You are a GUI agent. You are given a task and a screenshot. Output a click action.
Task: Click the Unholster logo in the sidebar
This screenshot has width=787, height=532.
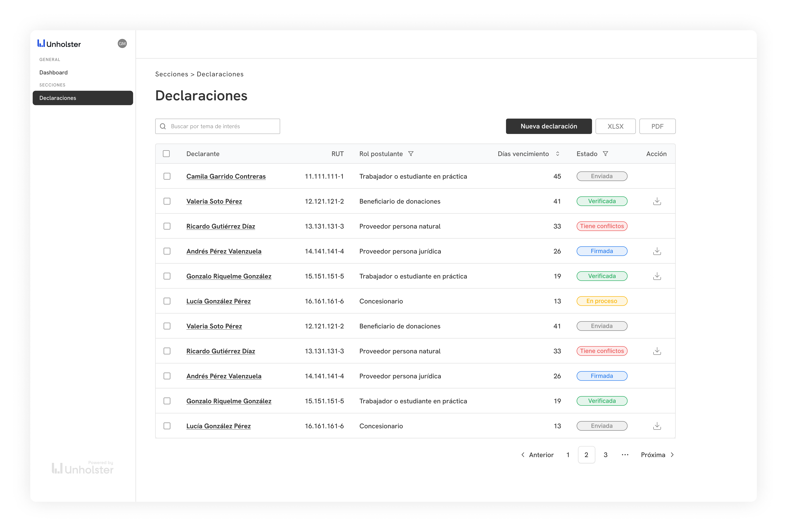(59, 44)
